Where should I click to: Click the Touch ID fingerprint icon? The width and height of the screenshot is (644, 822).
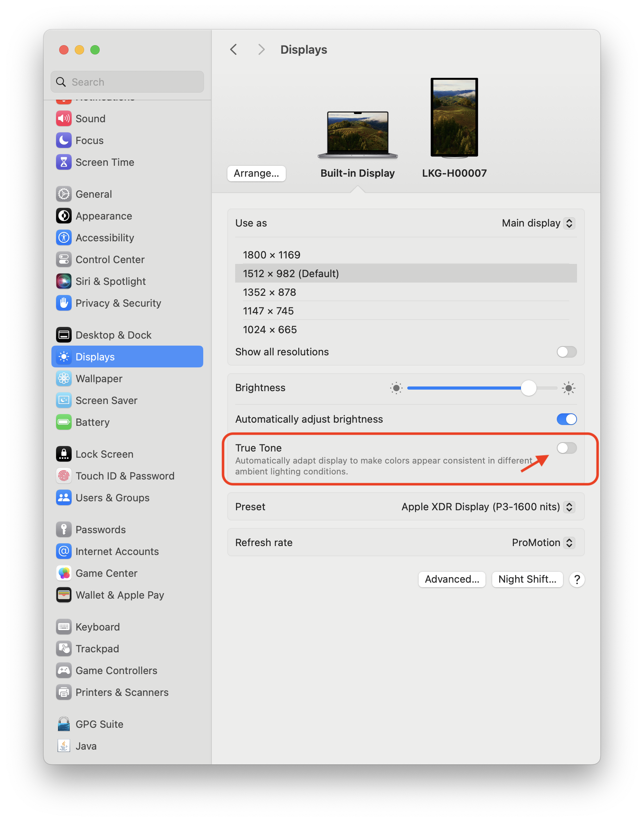point(64,476)
